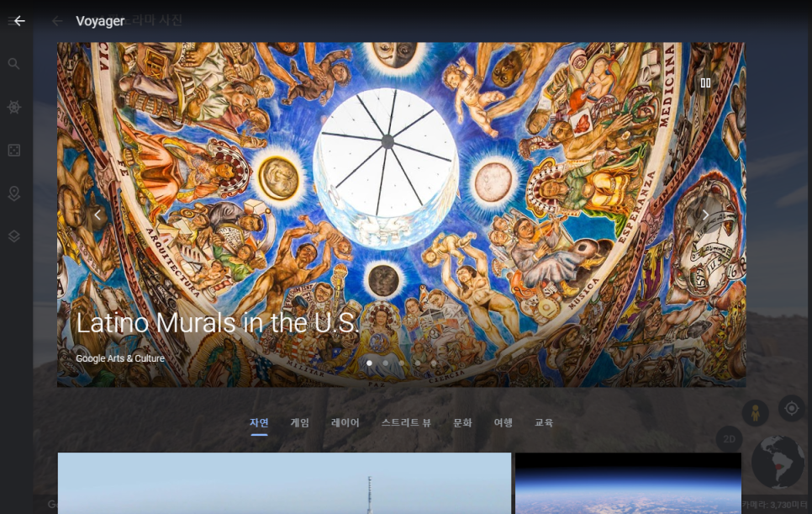
Task: Click the mini globe overview
Action: tap(778, 462)
